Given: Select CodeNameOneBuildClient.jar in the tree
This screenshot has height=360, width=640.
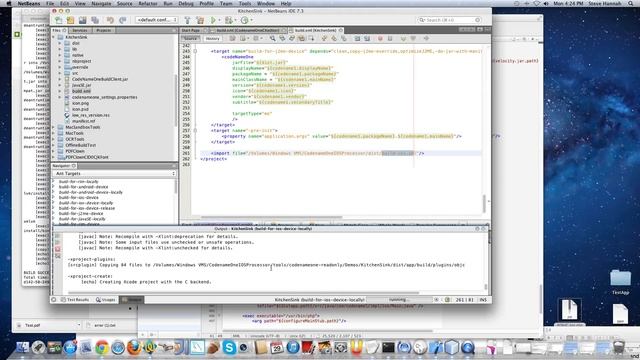Looking at the screenshot, I should click(100, 79).
